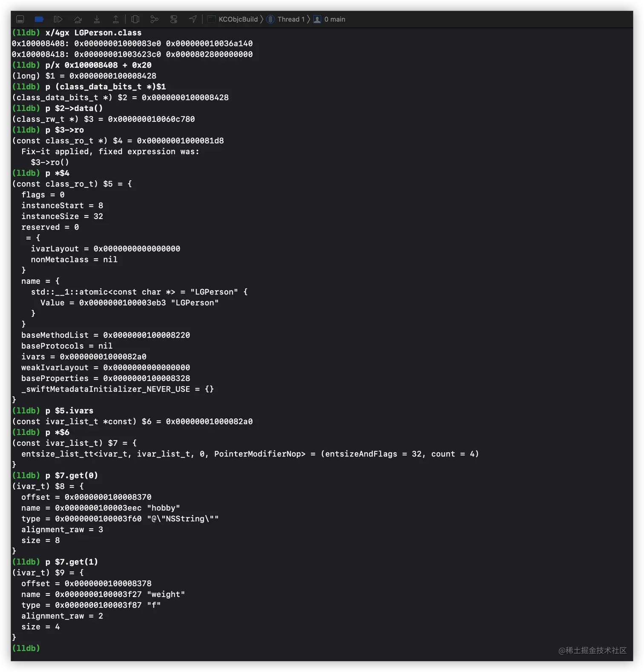Select the KCObjcBuild process in jump bar
This screenshot has width=644, height=672.
238,19
